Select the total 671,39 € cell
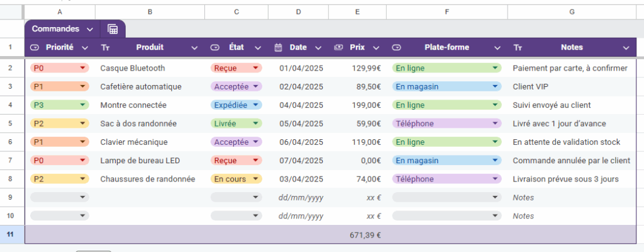The width and height of the screenshot is (644, 252). click(365, 235)
